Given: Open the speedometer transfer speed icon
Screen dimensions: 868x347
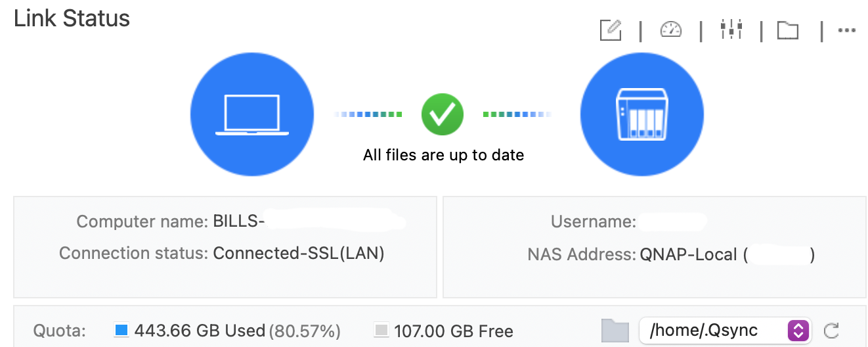Looking at the screenshot, I should tap(670, 30).
